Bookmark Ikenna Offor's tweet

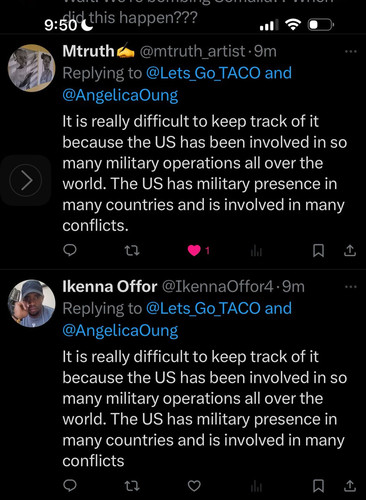pos(318,486)
